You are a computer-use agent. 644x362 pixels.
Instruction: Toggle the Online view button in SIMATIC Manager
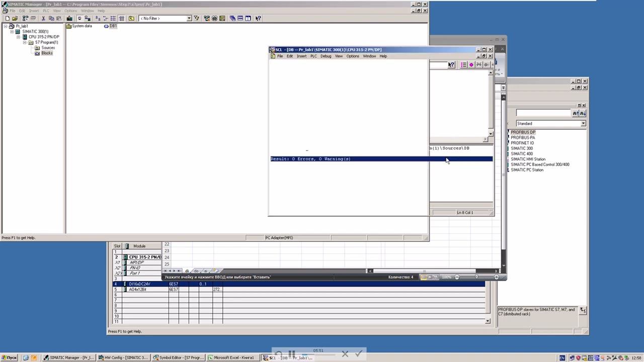tap(88, 18)
